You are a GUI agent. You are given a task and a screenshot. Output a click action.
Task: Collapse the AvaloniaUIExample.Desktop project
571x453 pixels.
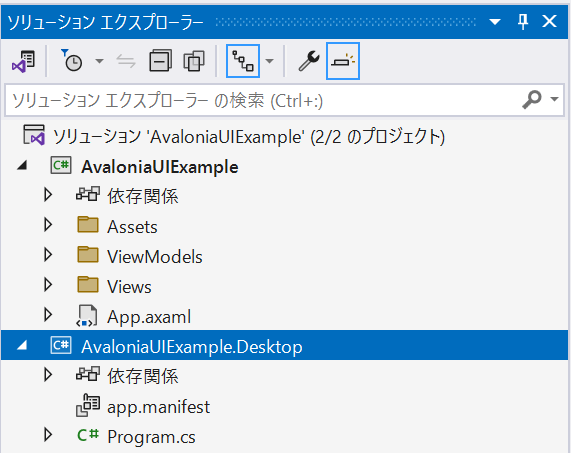click(x=23, y=345)
